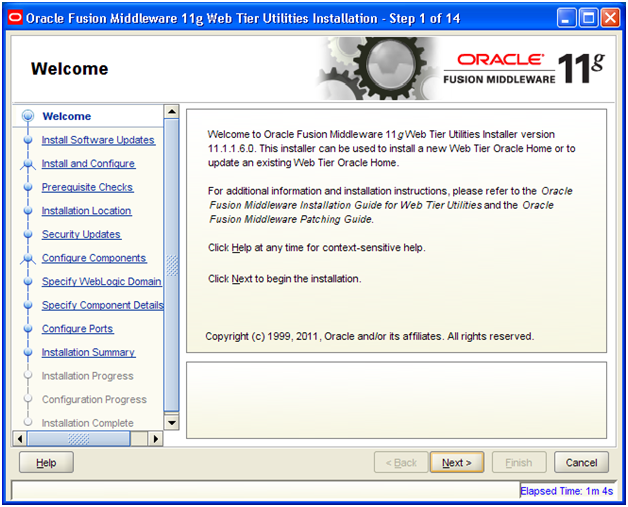Jump to Specify WebLogic Domain step
This screenshot has height=507, width=628.
coord(102,282)
